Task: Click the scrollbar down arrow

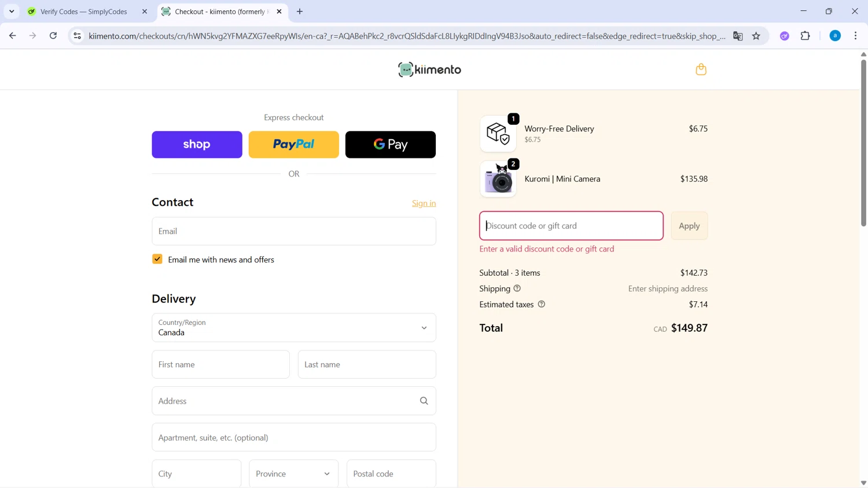Action: tap(863, 483)
